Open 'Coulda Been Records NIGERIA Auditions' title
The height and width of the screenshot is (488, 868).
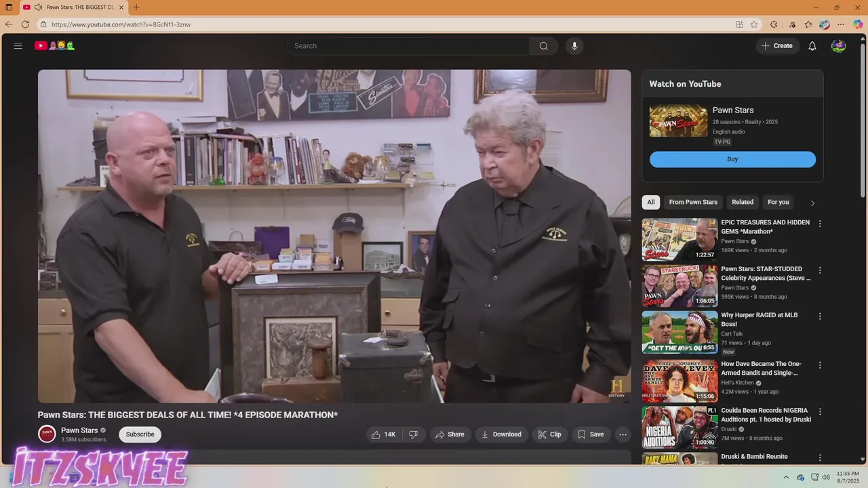click(x=766, y=415)
